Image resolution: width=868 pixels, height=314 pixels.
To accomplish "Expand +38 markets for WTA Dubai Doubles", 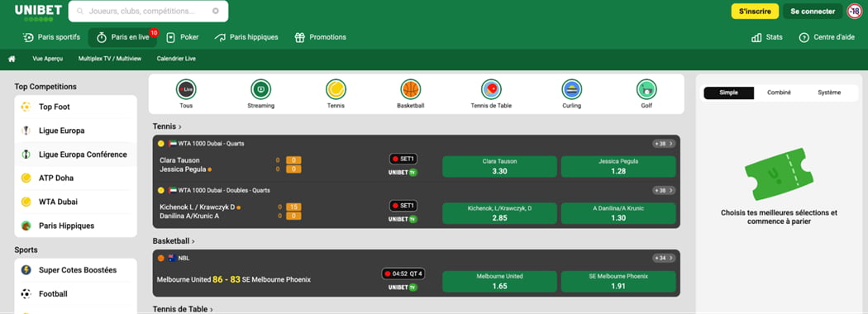I will click(663, 190).
